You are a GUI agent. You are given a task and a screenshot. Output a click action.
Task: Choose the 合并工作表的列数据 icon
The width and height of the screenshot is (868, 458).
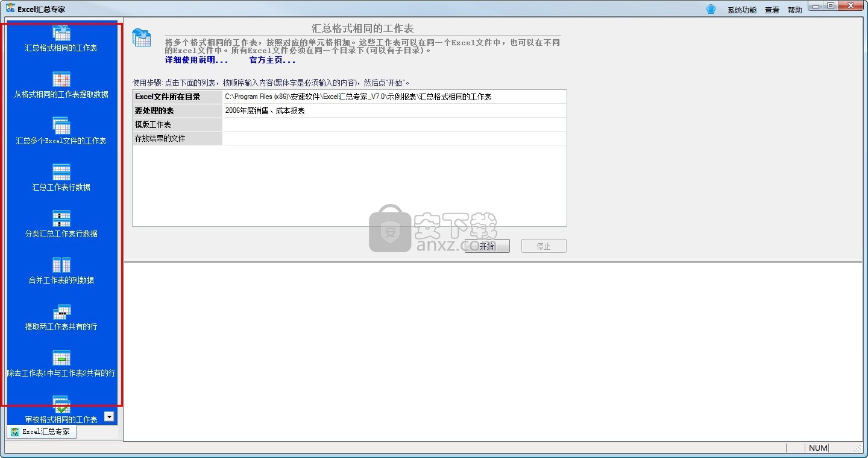tap(61, 265)
